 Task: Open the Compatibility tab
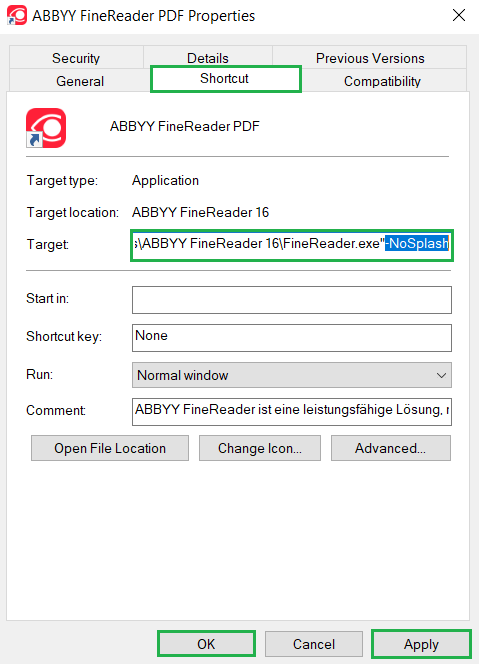coord(382,80)
